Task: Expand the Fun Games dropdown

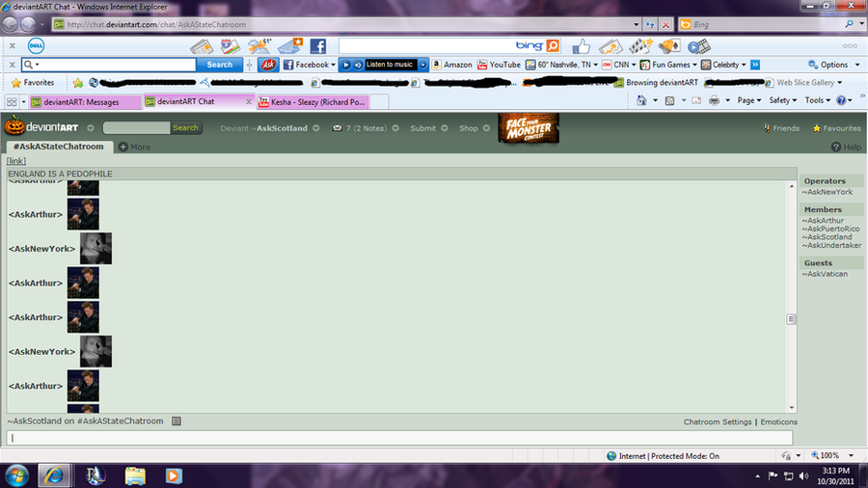Action: coord(694,65)
